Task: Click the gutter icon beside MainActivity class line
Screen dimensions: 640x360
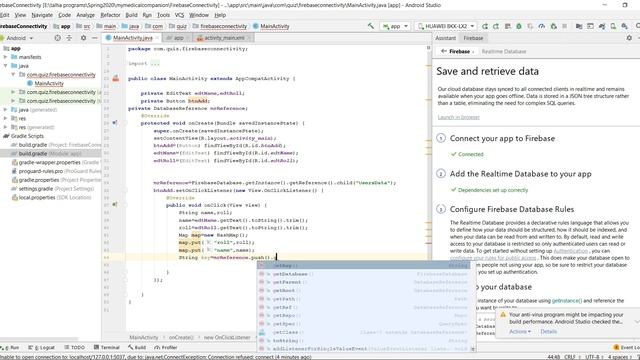Action: click(x=116, y=78)
